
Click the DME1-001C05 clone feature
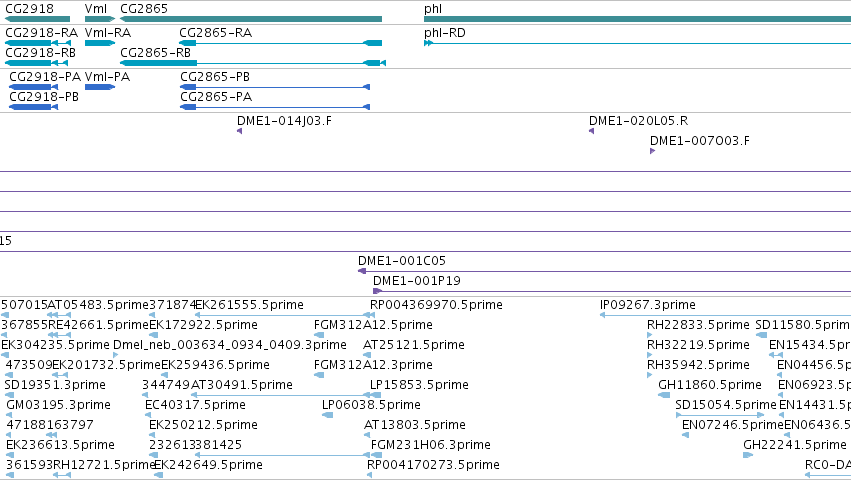tap(605, 271)
